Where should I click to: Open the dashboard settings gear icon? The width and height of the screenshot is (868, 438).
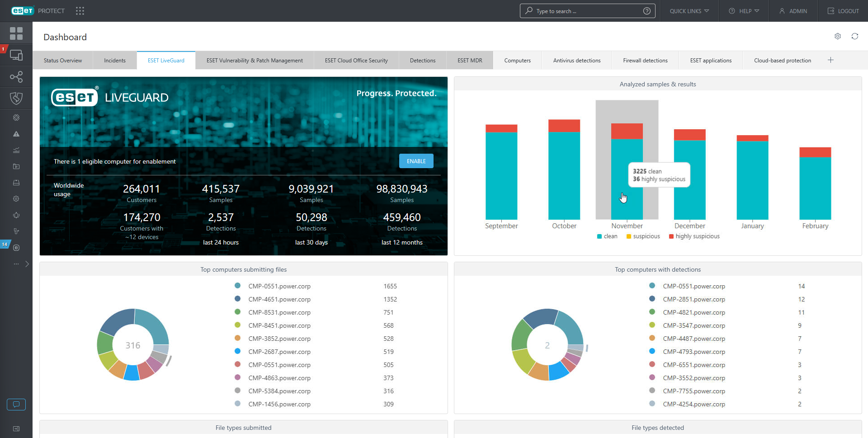click(x=838, y=36)
